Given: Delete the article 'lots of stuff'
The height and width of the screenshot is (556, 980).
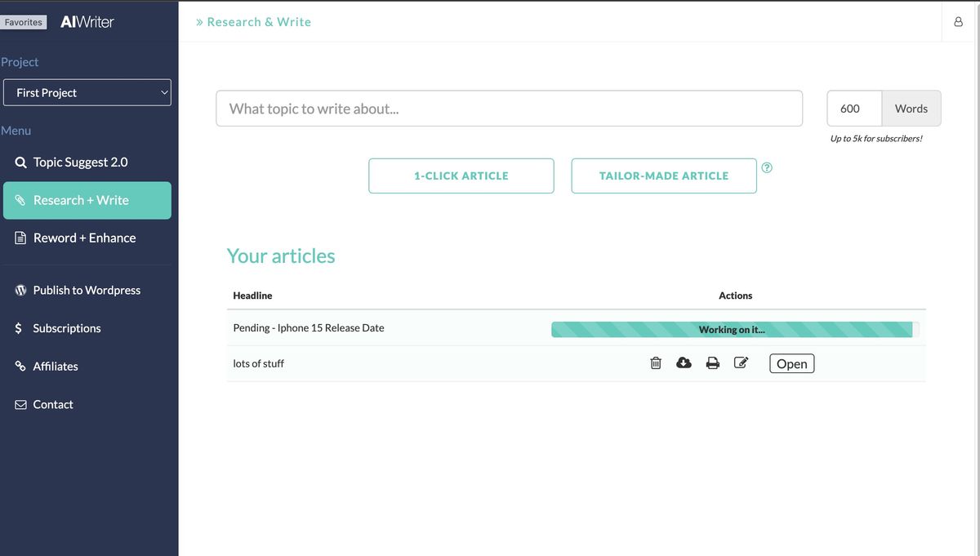Looking at the screenshot, I should 656,363.
